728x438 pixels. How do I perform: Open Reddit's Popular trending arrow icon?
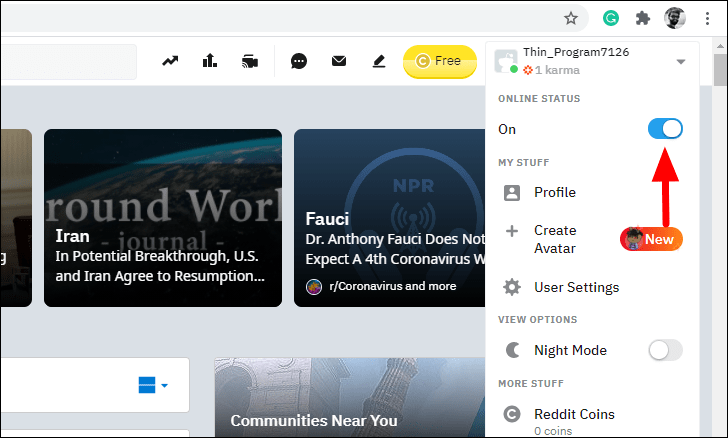170,61
